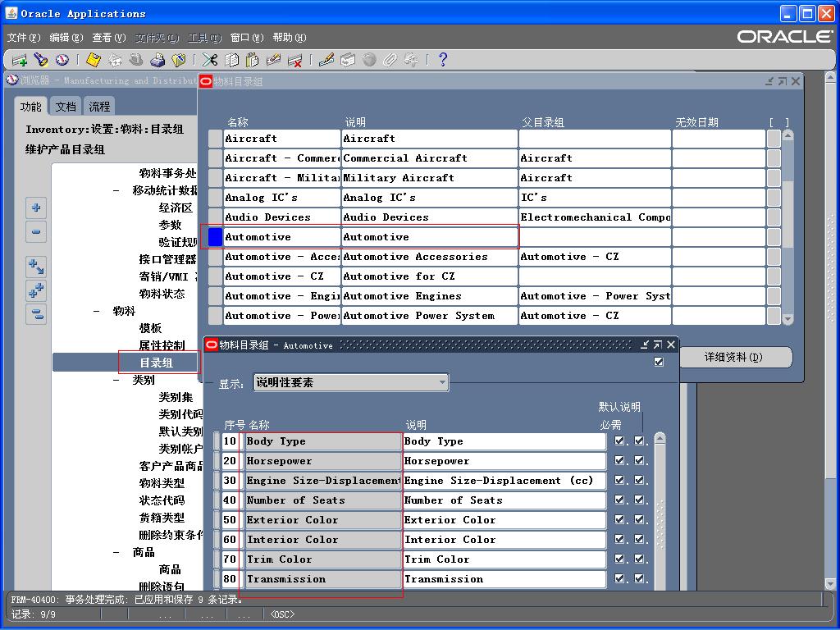
Task: Toggle first checkbox in Interior Color row
Action: 620,540
